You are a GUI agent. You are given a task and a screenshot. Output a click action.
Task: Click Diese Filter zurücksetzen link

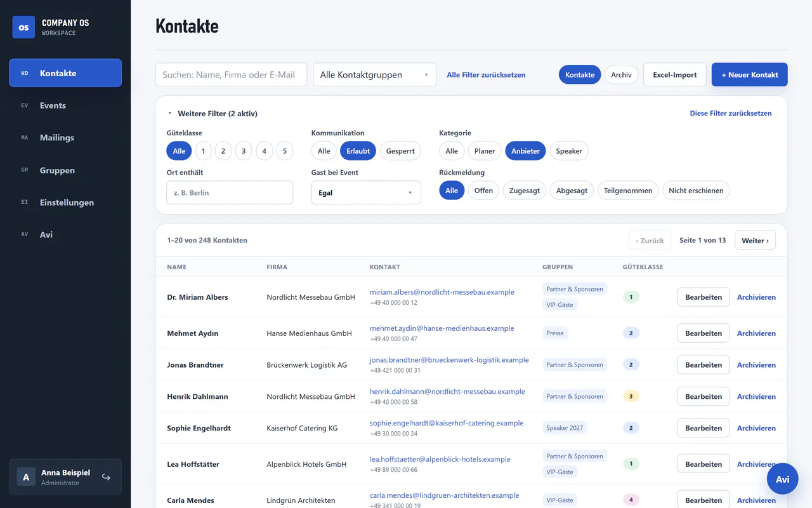point(731,114)
